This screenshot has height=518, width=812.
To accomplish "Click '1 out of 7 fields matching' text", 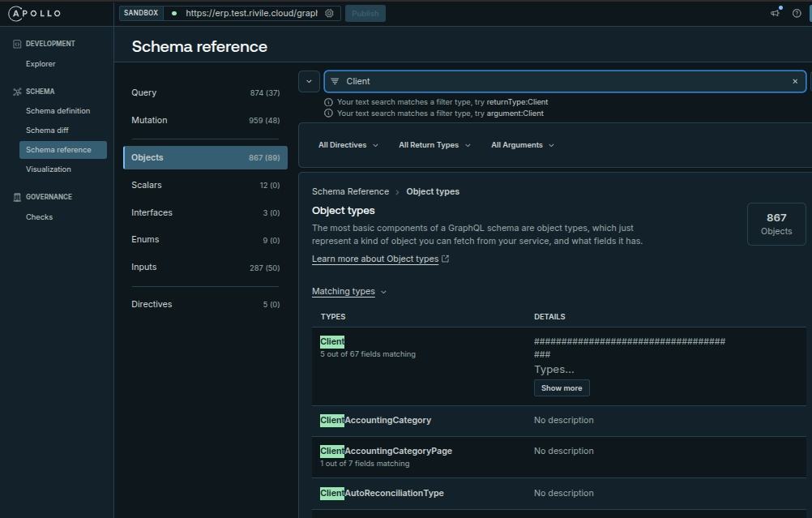I will tap(365, 464).
